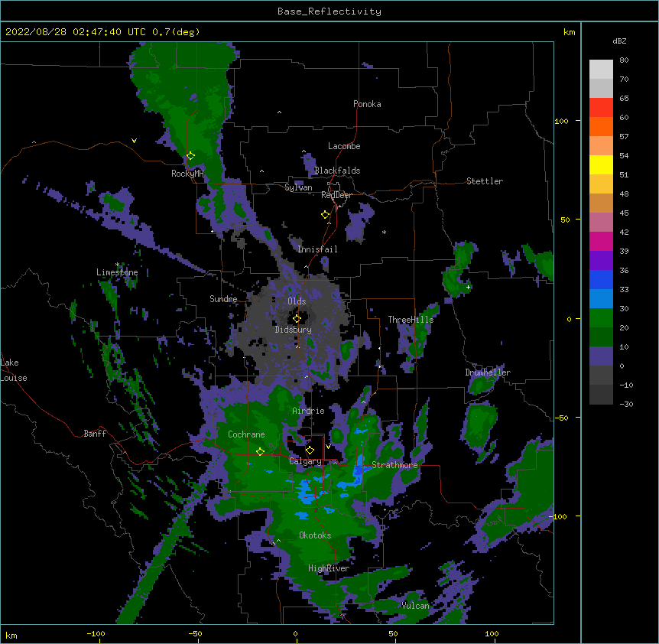
Task: Click the RedDeer city label
Action: (336, 195)
